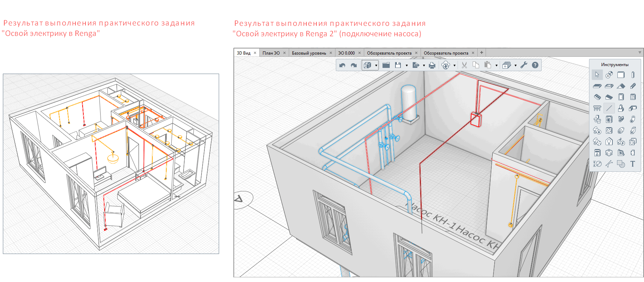Expand dropdown next to 3D view button
The width and height of the screenshot is (644, 282).
tap(376, 65)
